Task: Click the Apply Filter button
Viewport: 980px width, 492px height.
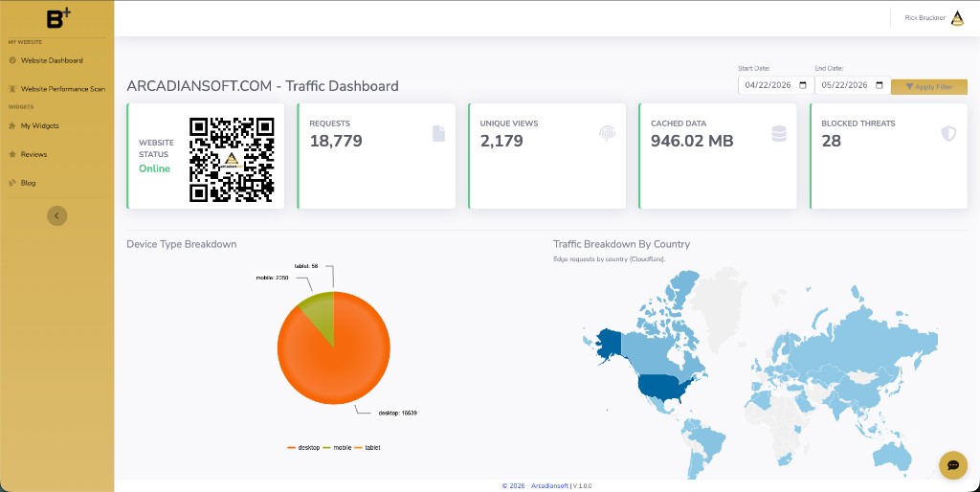Action: (928, 87)
